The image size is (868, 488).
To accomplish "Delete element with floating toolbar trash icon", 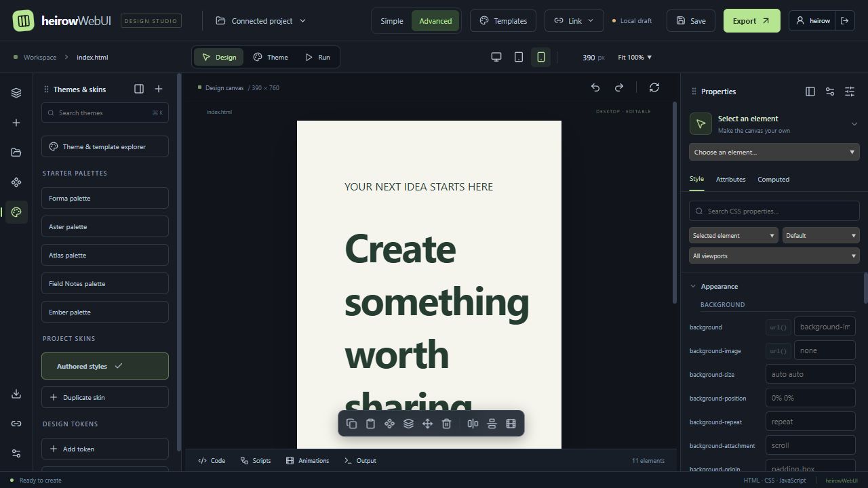I will tap(446, 424).
